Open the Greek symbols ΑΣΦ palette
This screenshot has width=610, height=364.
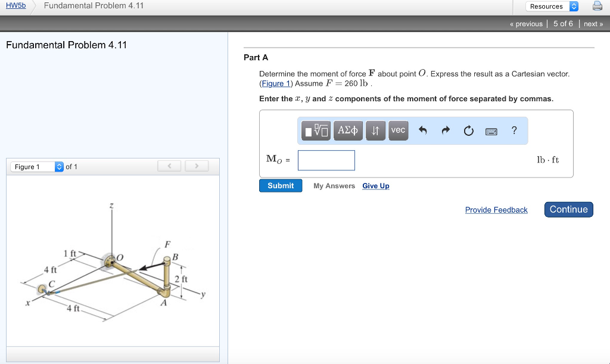pyautogui.click(x=348, y=130)
